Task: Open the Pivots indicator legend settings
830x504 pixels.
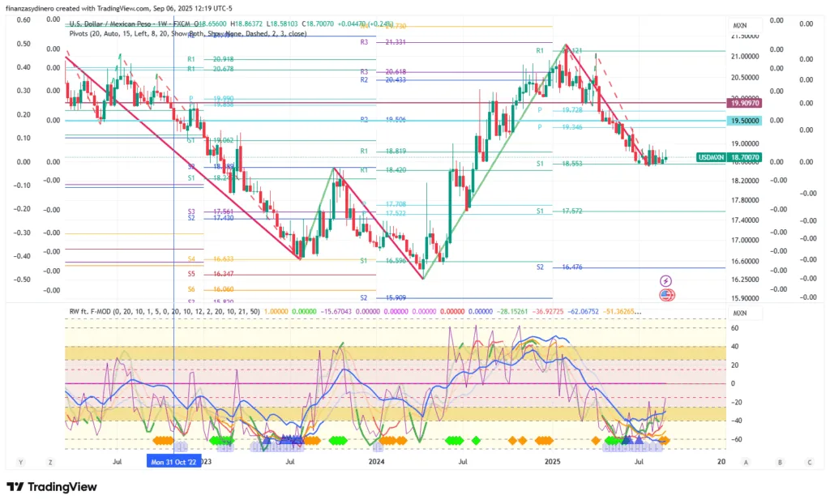Action: point(187,34)
